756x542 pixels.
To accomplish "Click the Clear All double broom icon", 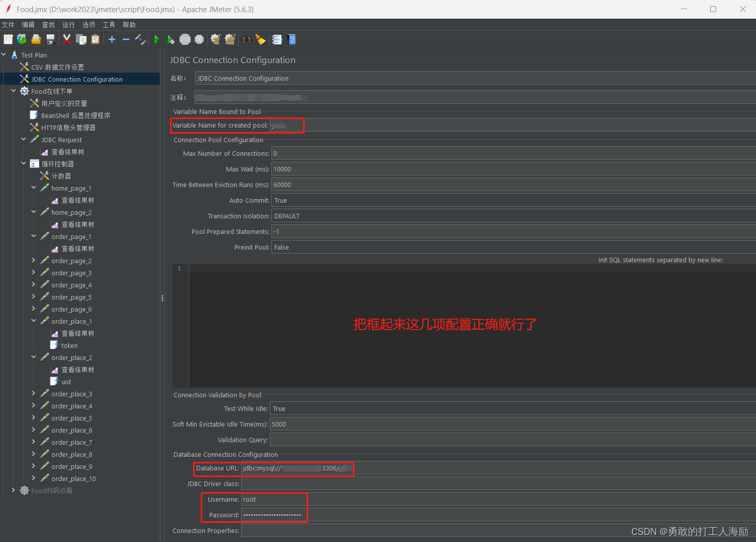I will (230, 39).
